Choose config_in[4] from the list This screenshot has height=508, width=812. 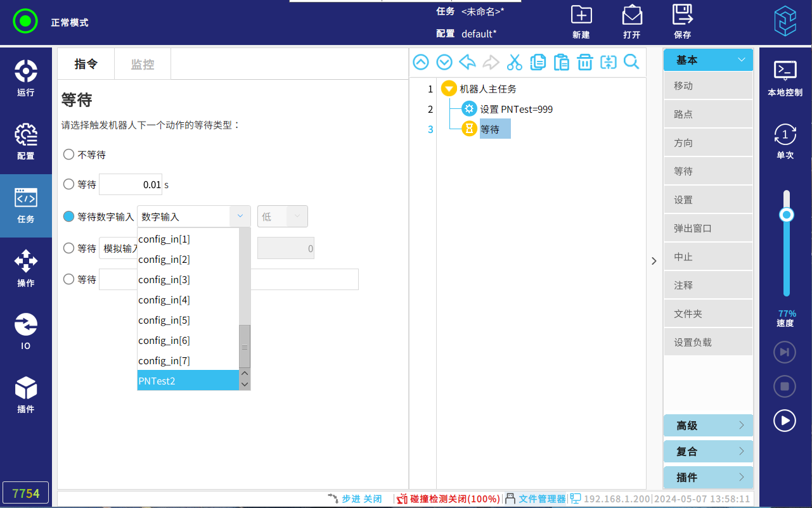coord(164,300)
